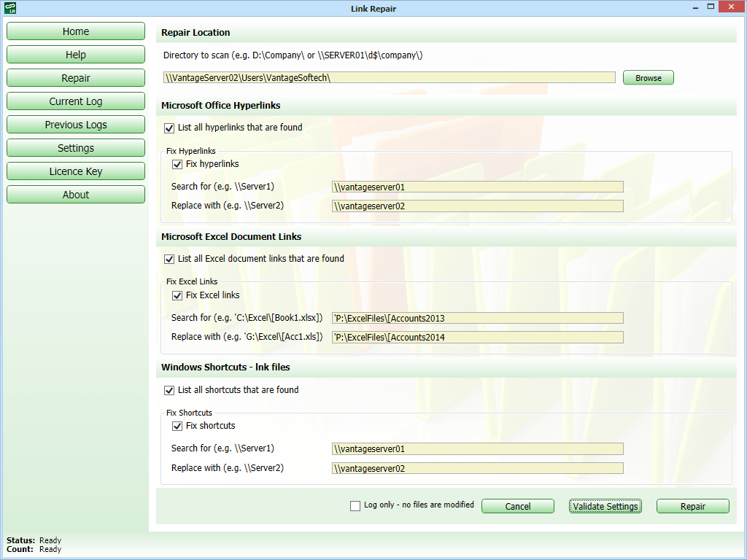The height and width of the screenshot is (560, 747).
Task: View the Current Log
Action: (x=75, y=101)
